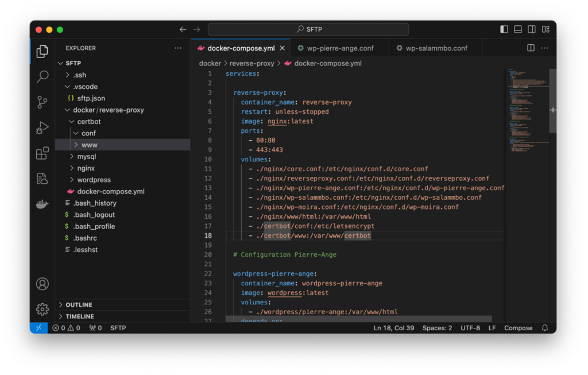Open the SFTP file view icon in the activity bar

[42, 179]
